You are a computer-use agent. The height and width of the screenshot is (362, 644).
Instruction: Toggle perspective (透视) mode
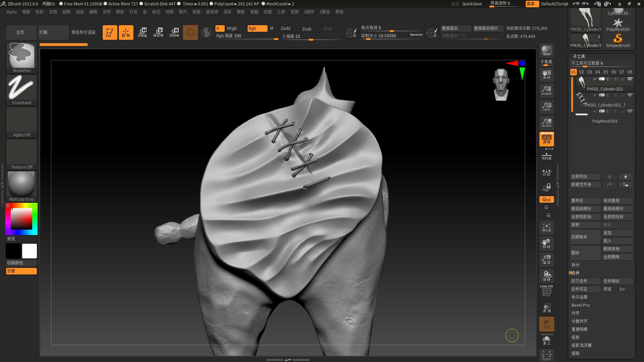tap(546, 139)
